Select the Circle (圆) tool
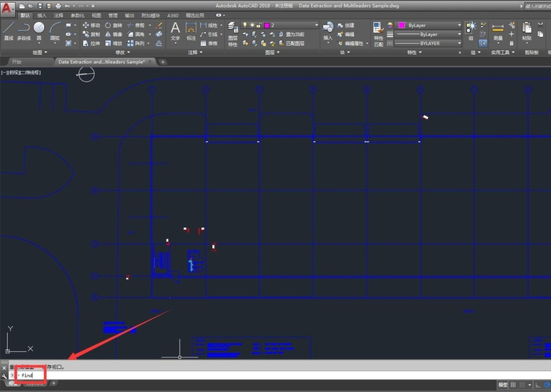 click(x=39, y=30)
